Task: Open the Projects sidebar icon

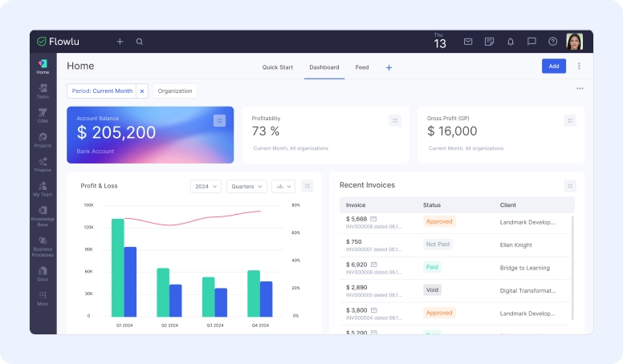Action: point(43,140)
